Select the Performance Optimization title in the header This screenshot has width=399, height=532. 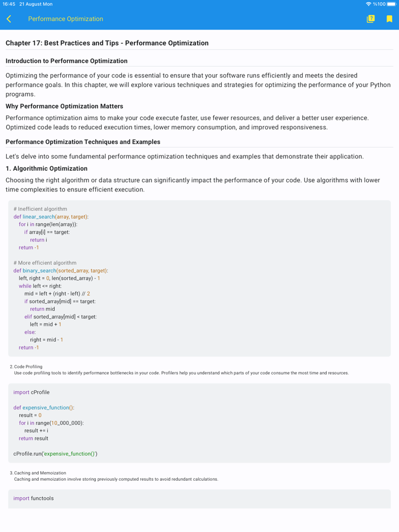pos(65,19)
